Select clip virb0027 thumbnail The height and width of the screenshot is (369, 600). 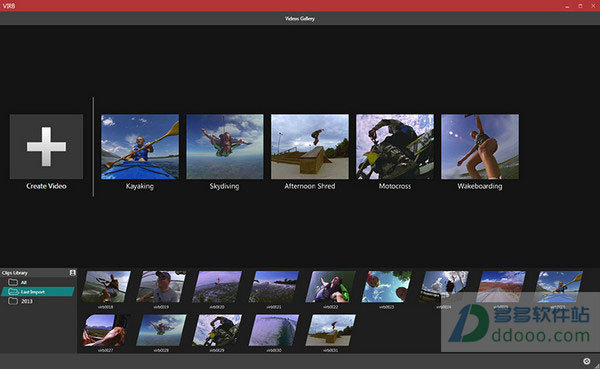pyautogui.click(x=106, y=330)
